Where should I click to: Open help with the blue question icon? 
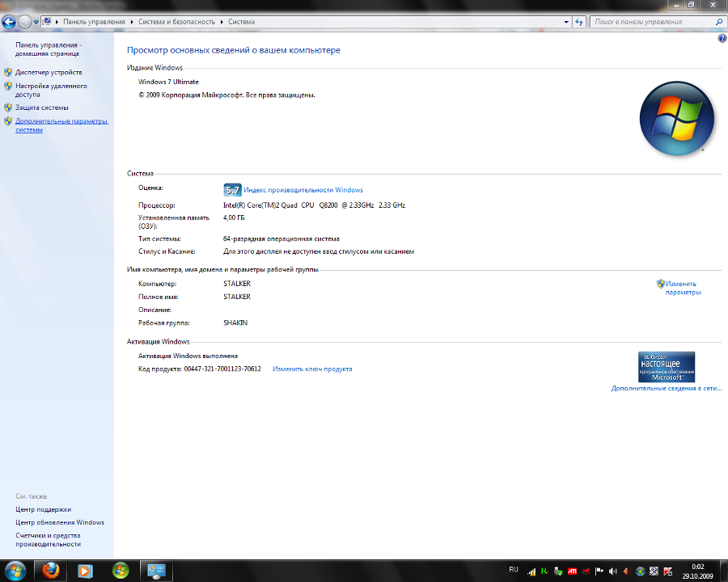coord(722,39)
